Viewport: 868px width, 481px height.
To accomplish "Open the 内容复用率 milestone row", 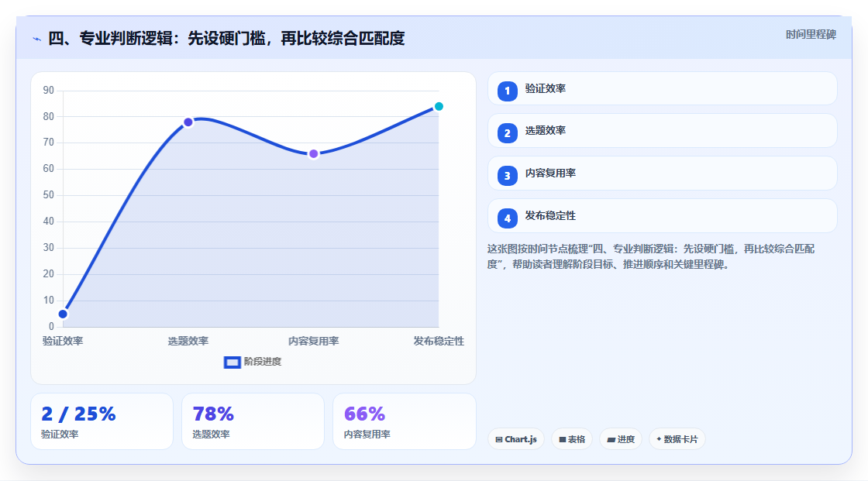I will tap(662, 174).
